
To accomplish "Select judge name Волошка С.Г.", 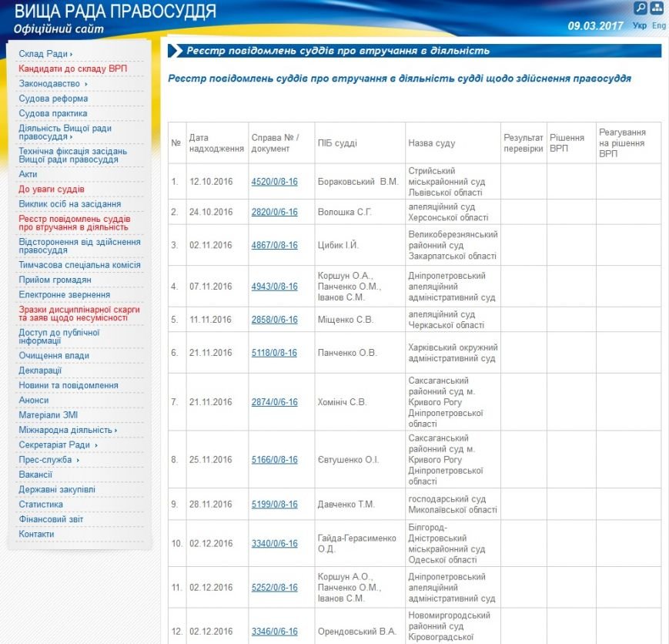I will [344, 212].
